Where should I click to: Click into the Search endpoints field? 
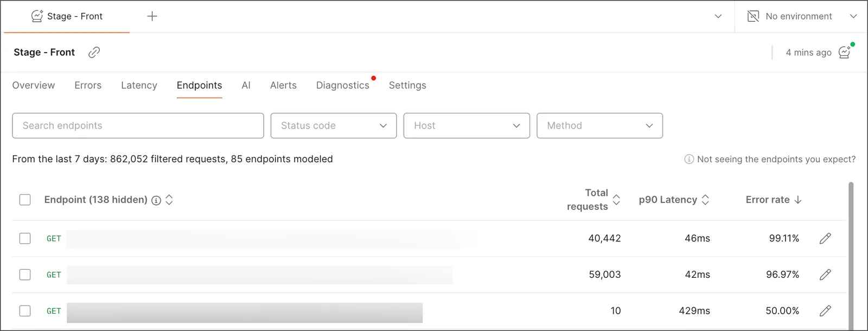tap(138, 125)
